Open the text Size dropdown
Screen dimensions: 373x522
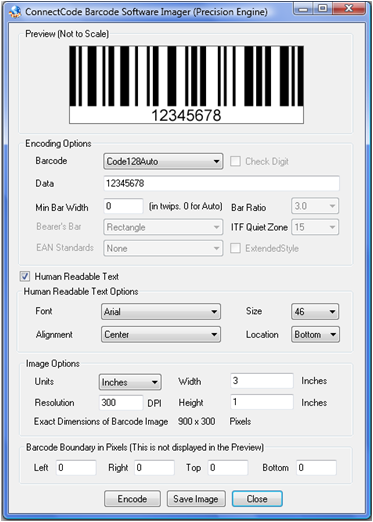point(315,312)
